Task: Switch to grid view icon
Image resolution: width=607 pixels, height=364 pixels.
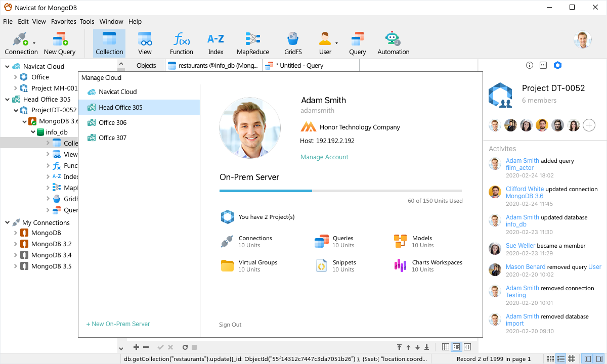Action: point(445,347)
